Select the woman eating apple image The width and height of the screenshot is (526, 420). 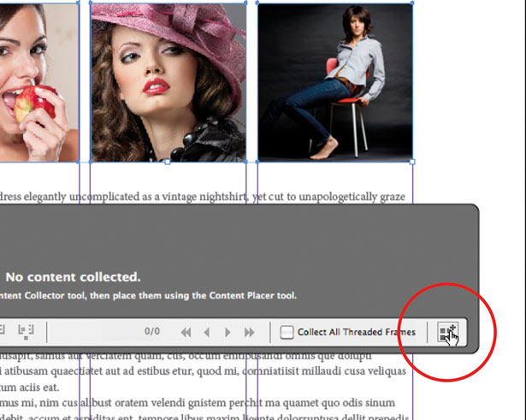(39, 82)
